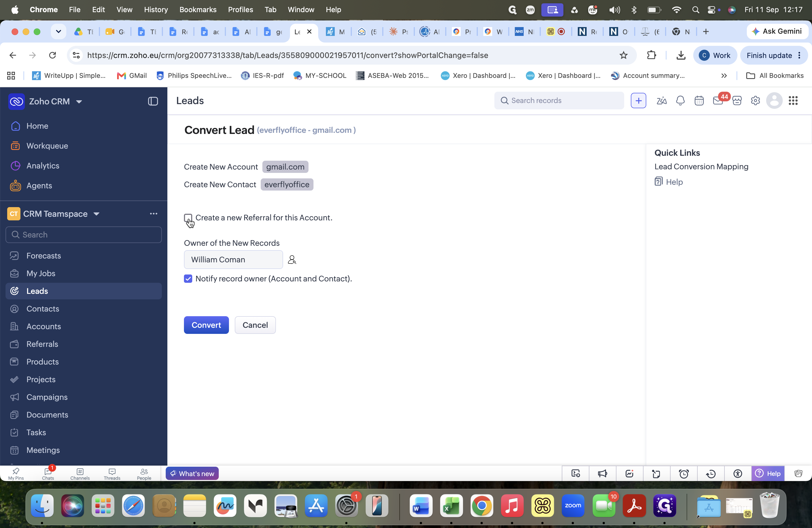
Task: Open the notifications bell
Action: tap(680, 101)
